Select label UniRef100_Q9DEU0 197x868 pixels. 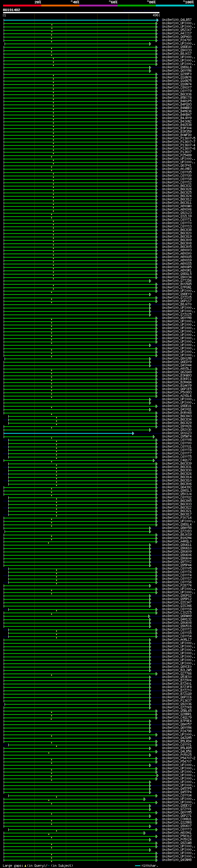(177, 47)
